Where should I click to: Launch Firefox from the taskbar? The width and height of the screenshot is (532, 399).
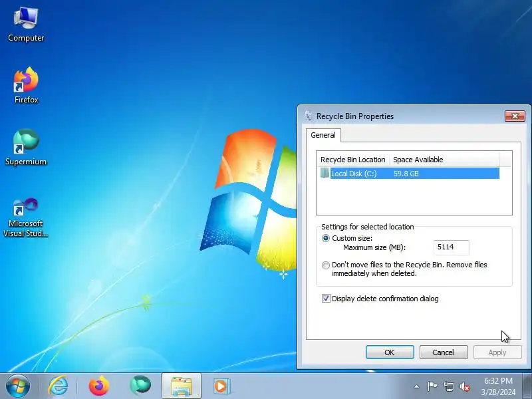click(98, 386)
